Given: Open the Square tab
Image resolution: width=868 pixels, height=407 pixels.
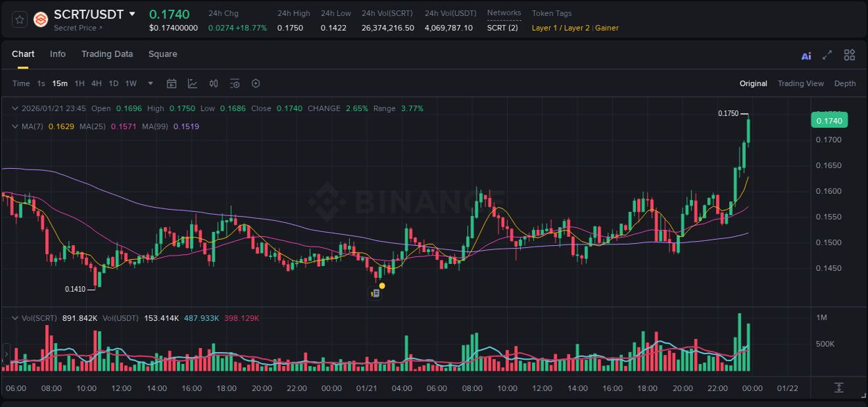Looking at the screenshot, I should click(162, 54).
